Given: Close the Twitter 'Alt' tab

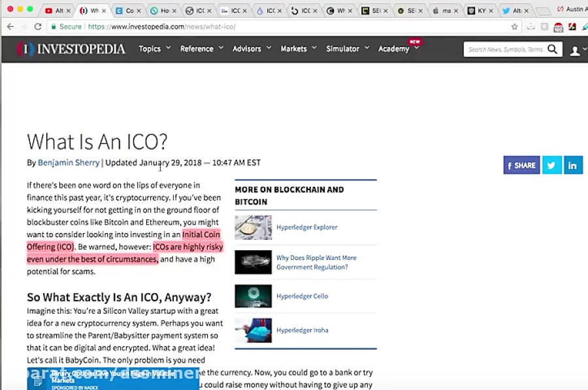Looking at the screenshot, I should (x=526, y=11).
